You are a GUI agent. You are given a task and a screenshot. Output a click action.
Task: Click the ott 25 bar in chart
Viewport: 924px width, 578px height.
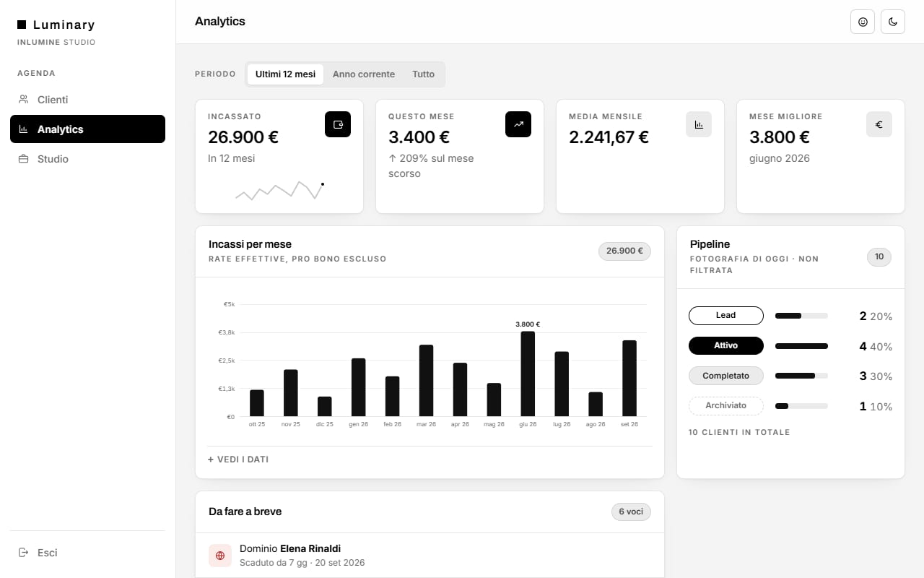click(x=257, y=403)
